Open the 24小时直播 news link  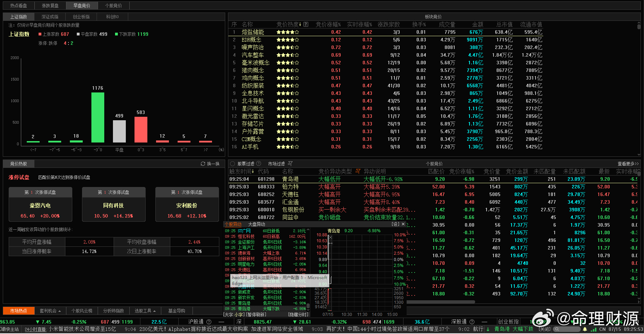click(x=35, y=329)
